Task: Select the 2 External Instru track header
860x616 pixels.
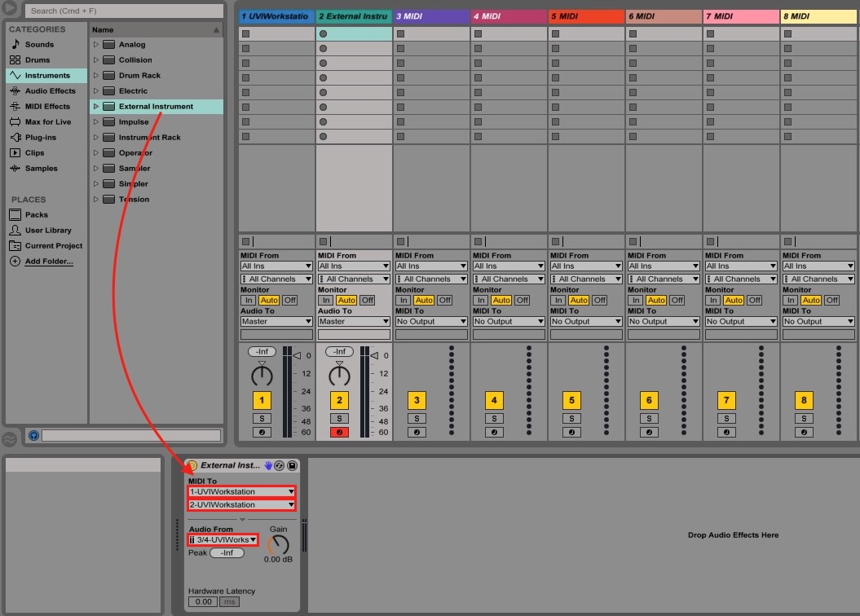Action: pyautogui.click(x=354, y=16)
